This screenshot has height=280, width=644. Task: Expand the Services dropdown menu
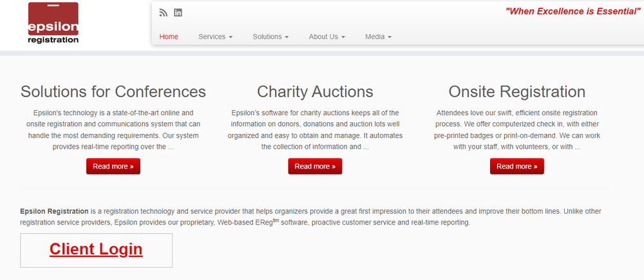216,37
